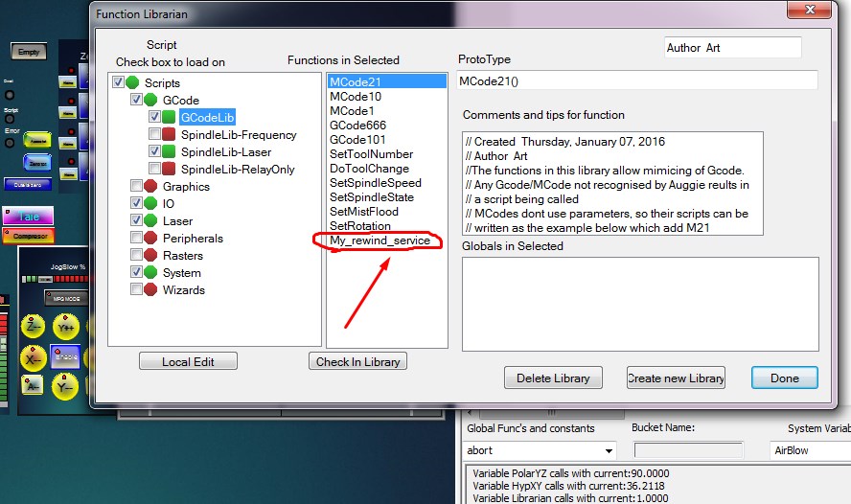Click the Check In Library button
This screenshot has width=851, height=504.
point(358,361)
